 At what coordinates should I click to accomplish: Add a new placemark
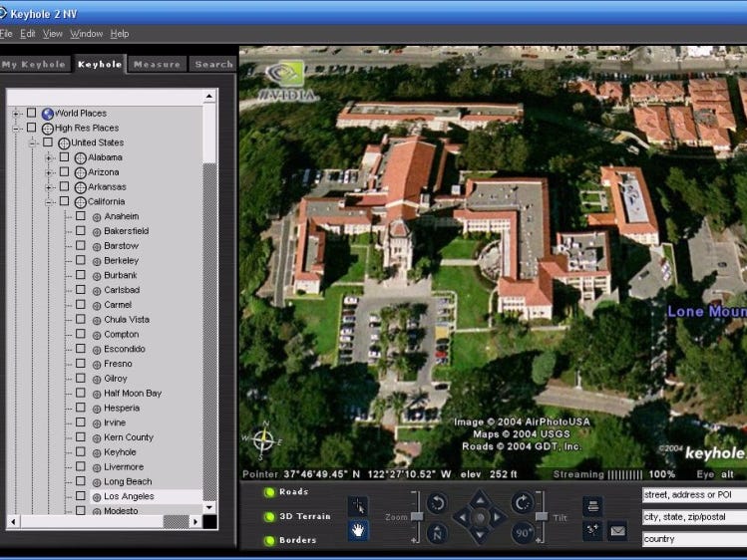pyautogui.click(x=593, y=530)
